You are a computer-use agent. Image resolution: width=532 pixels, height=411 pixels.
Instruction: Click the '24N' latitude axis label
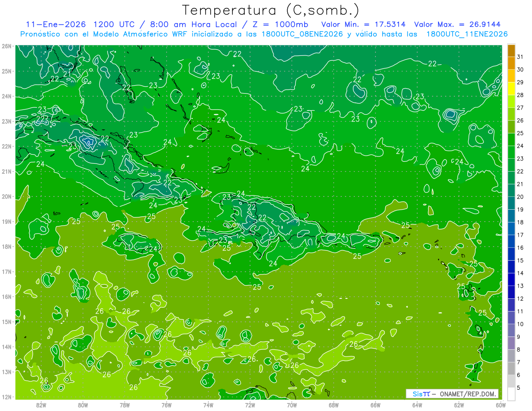(6, 96)
